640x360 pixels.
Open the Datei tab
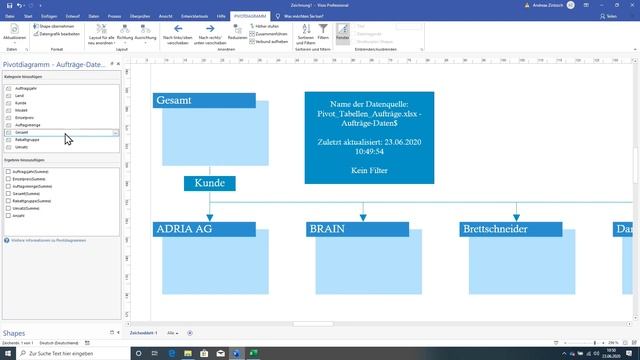click(10, 16)
